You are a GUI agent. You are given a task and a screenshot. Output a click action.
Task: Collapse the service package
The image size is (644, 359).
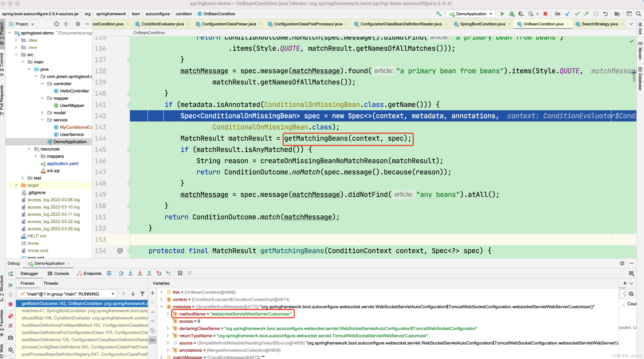tap(42, 120)
